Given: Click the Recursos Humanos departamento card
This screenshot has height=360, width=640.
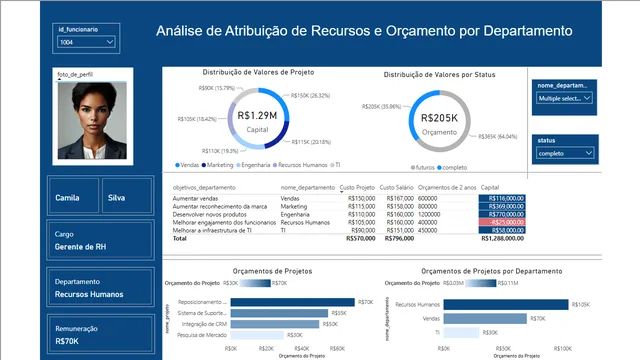Looking at the screenshot, I should click(100, 287).
